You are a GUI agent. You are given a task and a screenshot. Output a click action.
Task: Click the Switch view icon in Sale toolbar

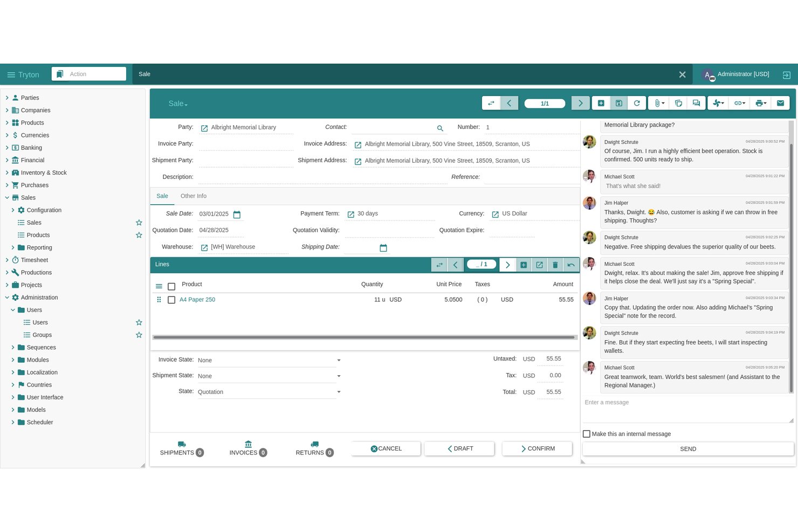[491, 103]
